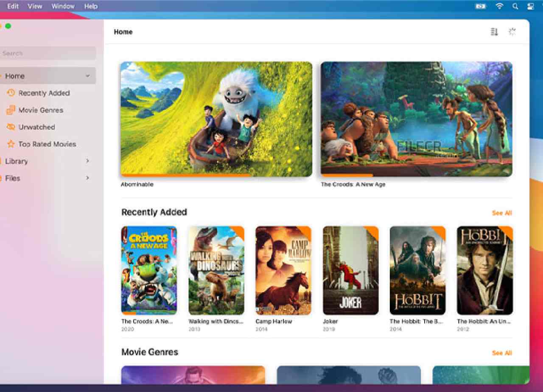Click See All for Recently Added
543x392 pixels.
point(502,213)
